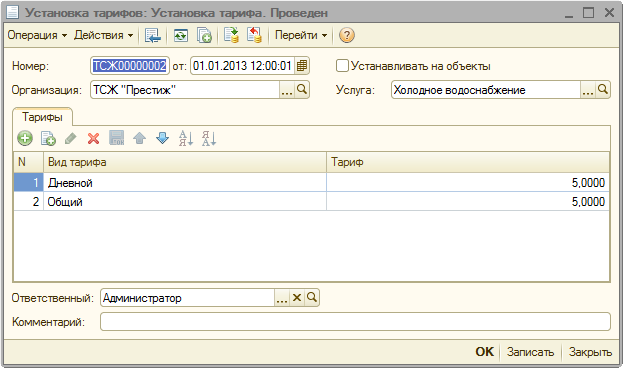Viewport: 623px width, 368px height.
Task: Move the tariff row down
Action: [x=163, y=138]
